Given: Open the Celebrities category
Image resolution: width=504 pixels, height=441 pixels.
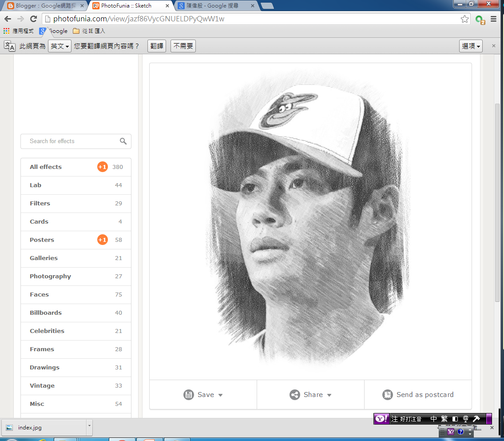Looking at the screenshot, I should 76,331.
